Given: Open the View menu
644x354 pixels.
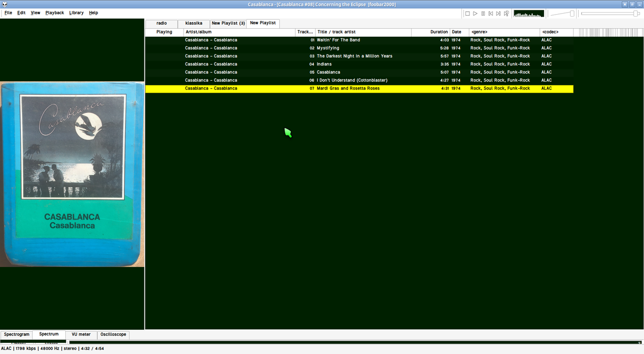Looking at the screenshot, I should click(x=35, y=13).
